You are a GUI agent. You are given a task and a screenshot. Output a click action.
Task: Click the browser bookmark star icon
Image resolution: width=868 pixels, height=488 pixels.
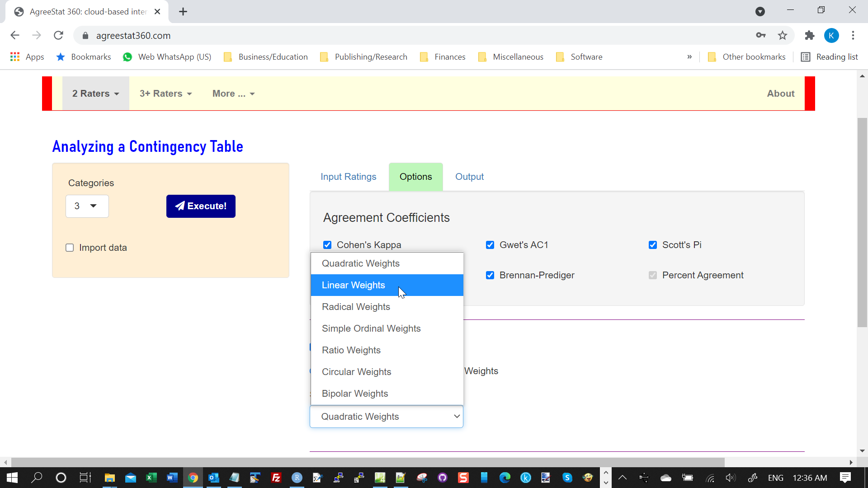point(782,35)
